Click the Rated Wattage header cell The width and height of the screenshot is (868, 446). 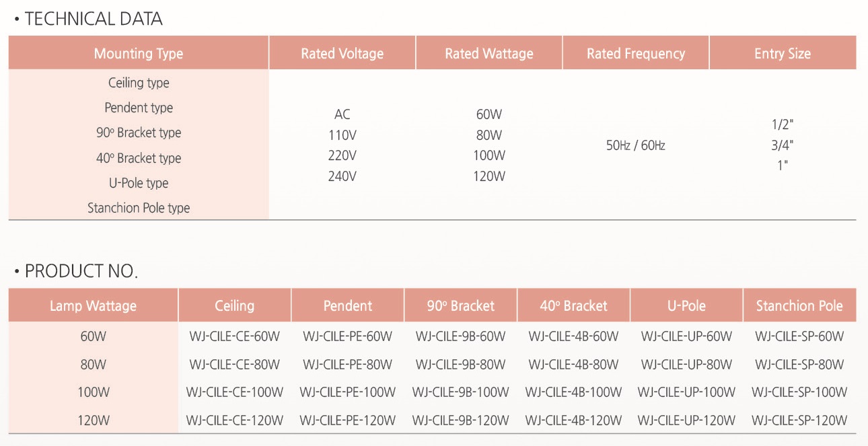point(489,54)
